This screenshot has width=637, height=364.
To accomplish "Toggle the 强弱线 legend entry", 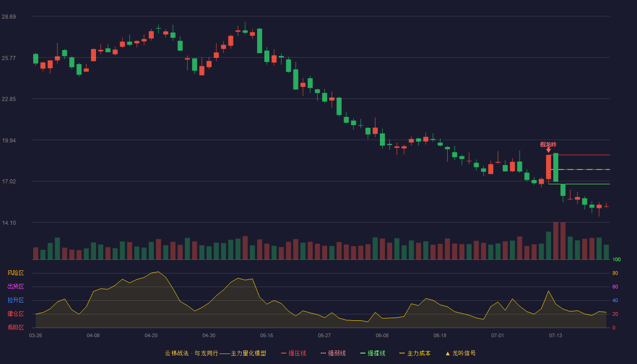I will coord(333,353).
